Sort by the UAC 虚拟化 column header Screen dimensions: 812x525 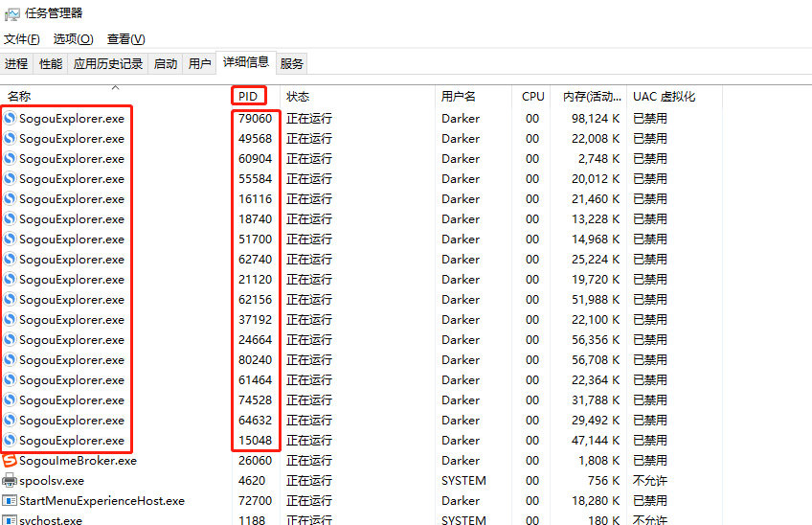click(674, 97)
